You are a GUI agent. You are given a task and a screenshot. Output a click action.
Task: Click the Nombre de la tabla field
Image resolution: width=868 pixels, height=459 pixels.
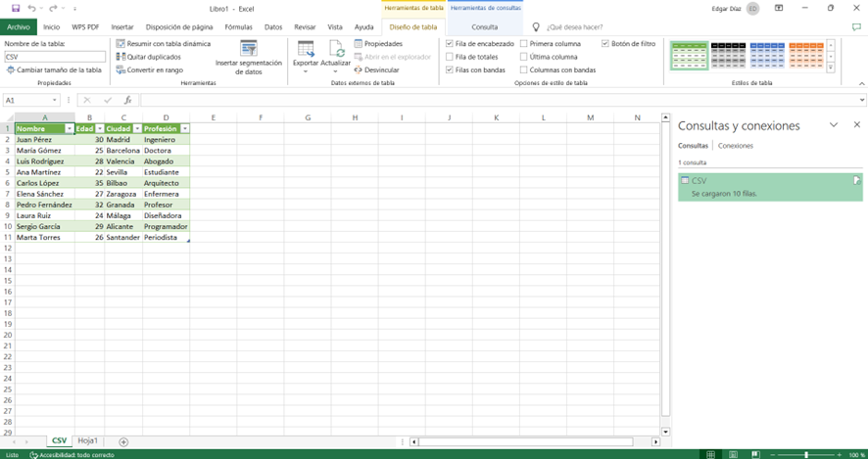[x=54, y=57]
